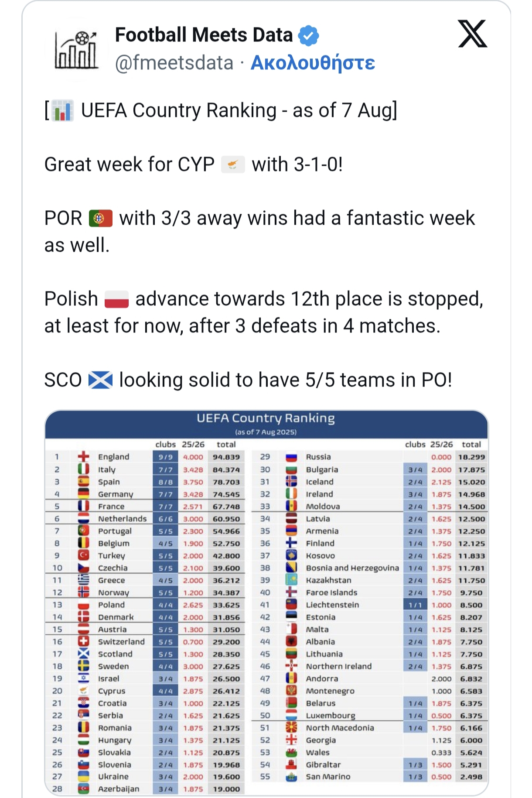Click England row in ranking table

click(x=145, y=457)
